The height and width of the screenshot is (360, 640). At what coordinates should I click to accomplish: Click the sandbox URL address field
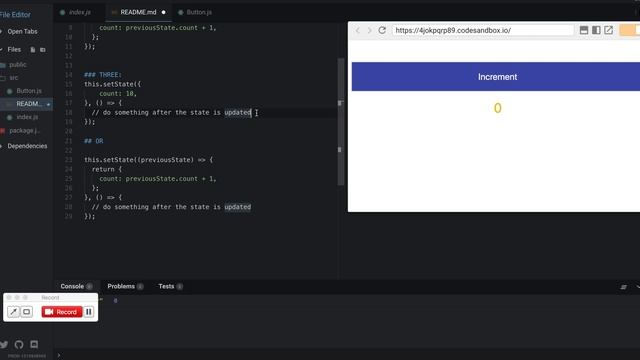(x=483, y=30)
